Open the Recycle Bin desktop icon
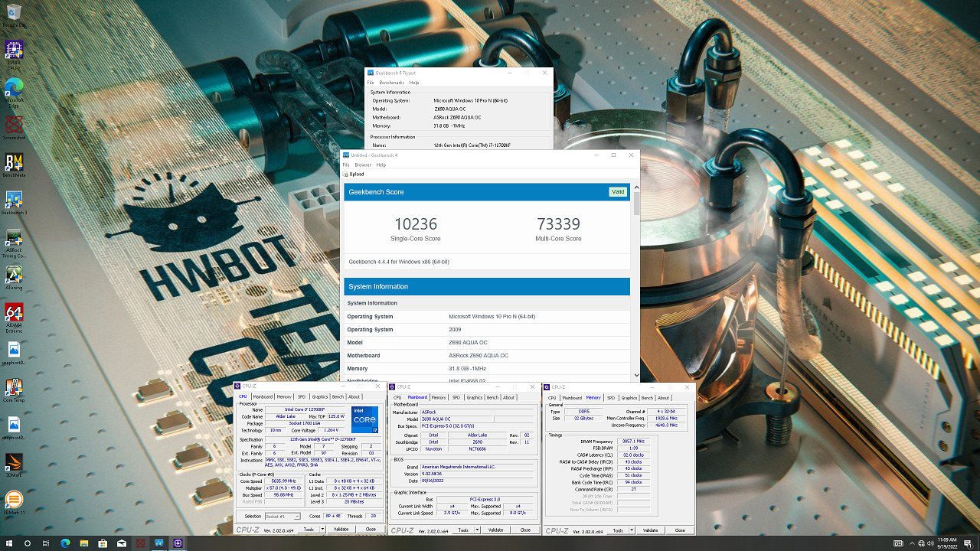Screen dimensions: 980x551 click(14, 17)
